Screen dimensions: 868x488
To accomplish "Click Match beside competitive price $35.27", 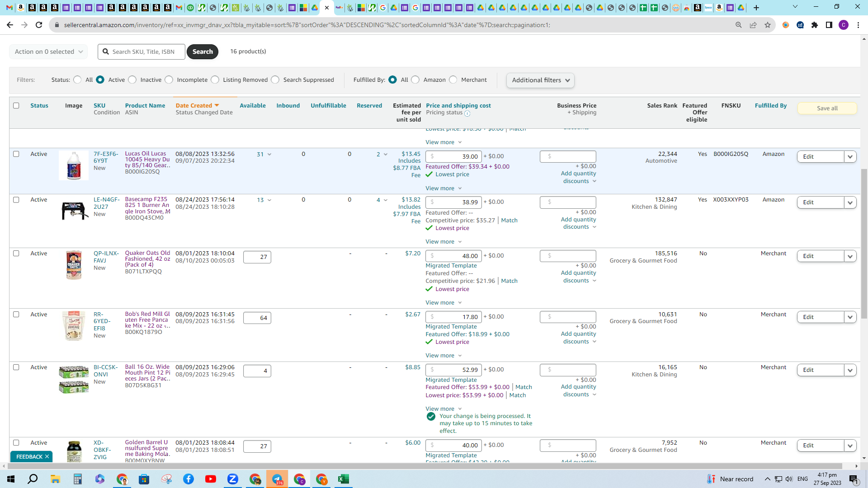I will tap(509, 221).
